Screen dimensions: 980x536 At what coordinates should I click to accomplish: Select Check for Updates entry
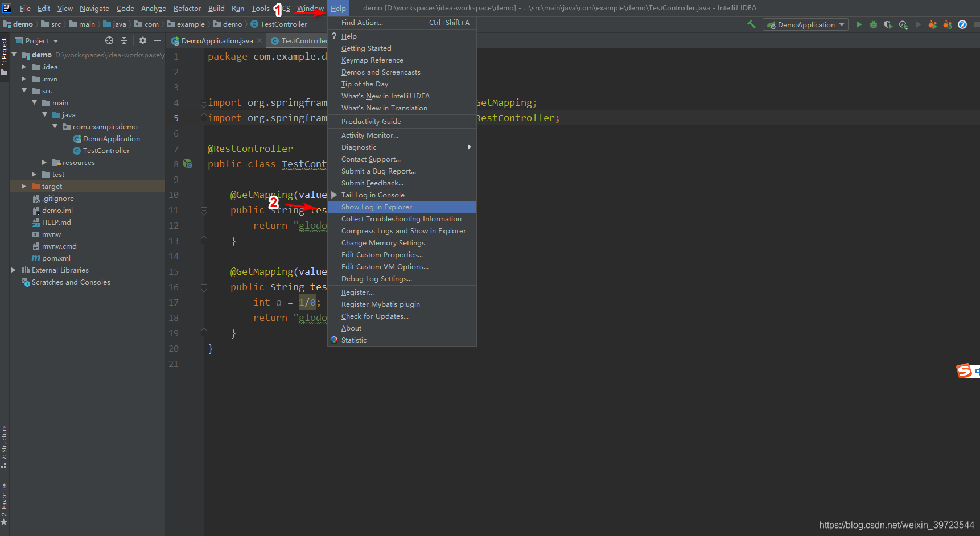coord(402,316)
